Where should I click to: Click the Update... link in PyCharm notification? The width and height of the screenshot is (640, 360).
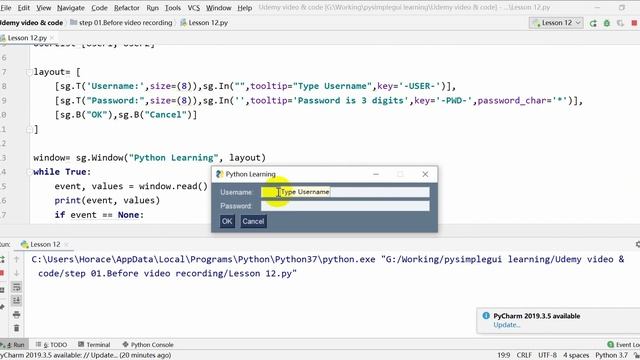(507, 325)
